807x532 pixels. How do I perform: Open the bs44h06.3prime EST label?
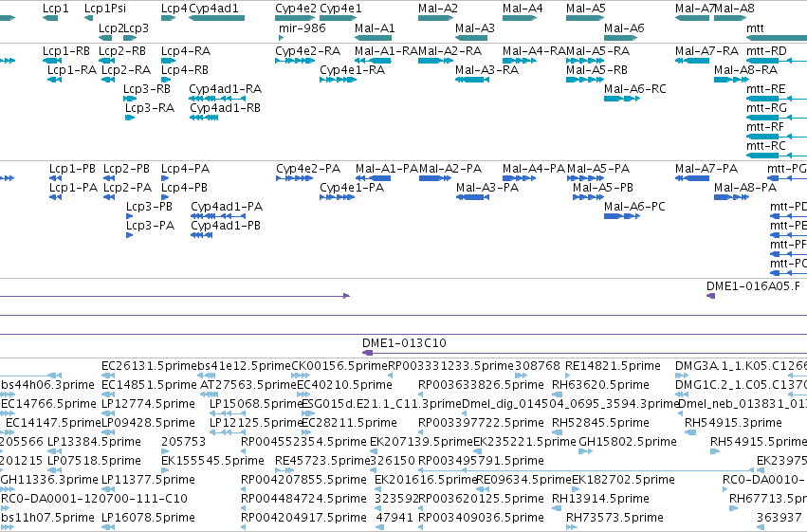pyautogui.click(x=47, y=384)
